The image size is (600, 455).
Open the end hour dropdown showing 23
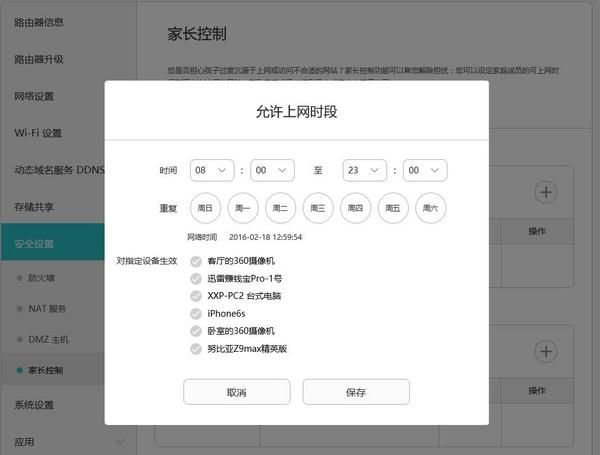[365, 170]
